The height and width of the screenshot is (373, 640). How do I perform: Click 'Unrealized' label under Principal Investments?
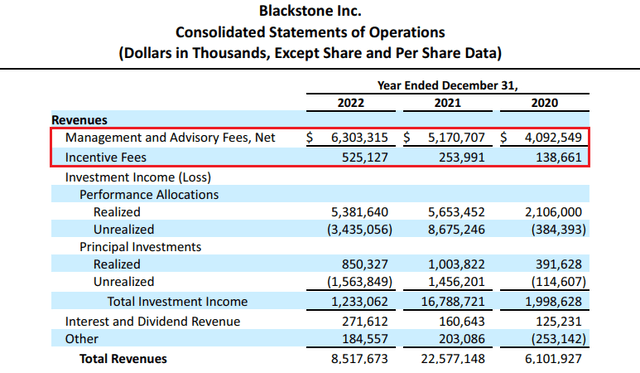[124, 282]
